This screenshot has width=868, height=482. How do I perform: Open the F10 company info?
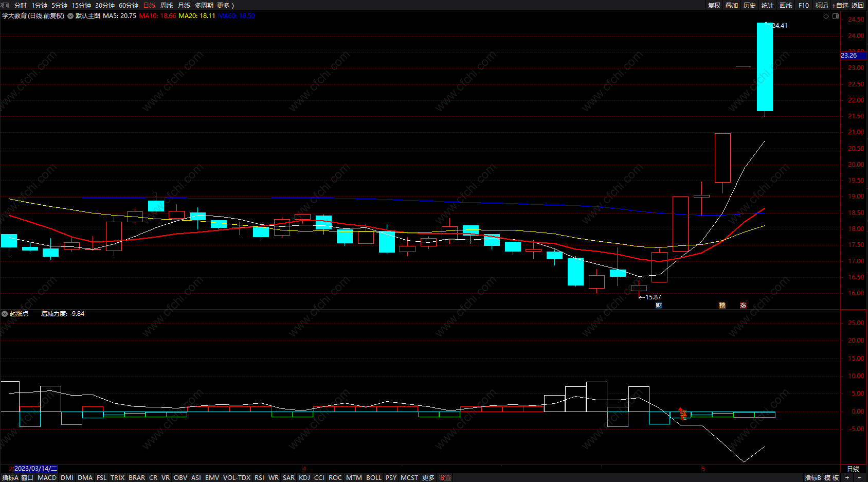(804, 5)
